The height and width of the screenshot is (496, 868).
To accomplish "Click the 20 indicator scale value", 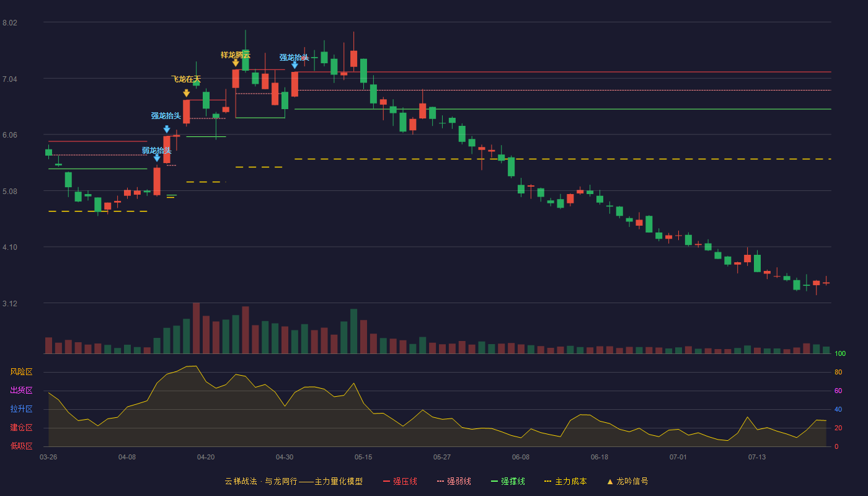I will [838, 428].
